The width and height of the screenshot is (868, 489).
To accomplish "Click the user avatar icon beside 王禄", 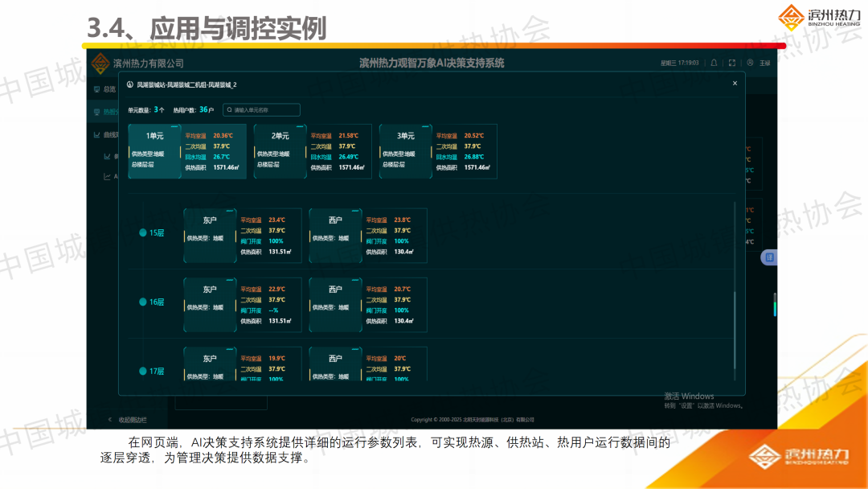I will coord(750,63).
